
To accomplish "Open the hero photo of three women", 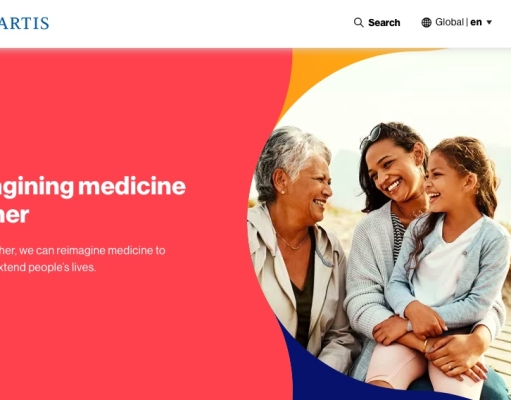I will click(379, 220).
